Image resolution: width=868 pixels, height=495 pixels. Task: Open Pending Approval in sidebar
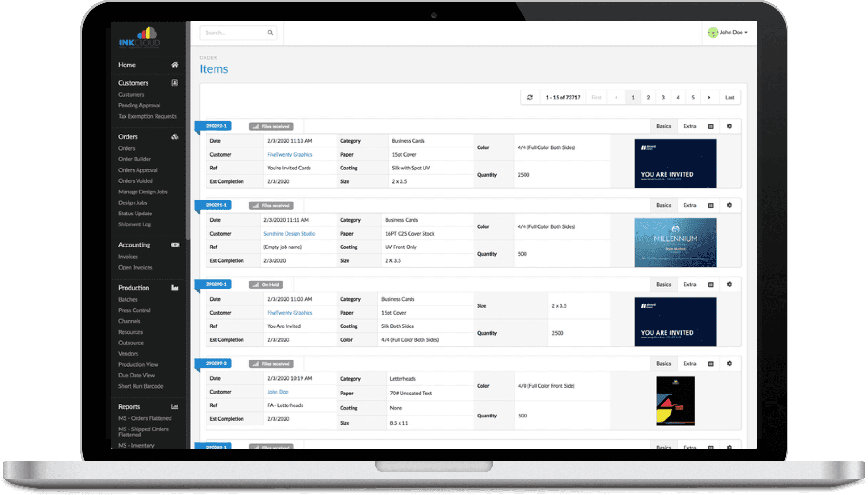[x=139, y=105]
